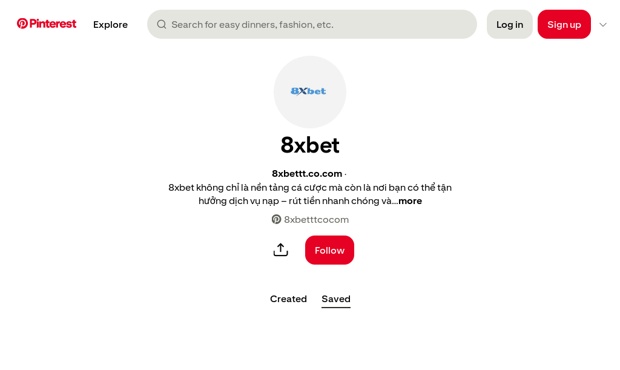Click the small Pinterest icon beside username

coord(276,219)
